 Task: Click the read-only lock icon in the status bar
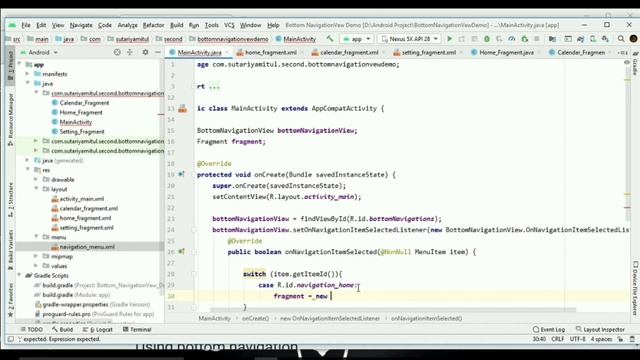click(x=620, y=339)
